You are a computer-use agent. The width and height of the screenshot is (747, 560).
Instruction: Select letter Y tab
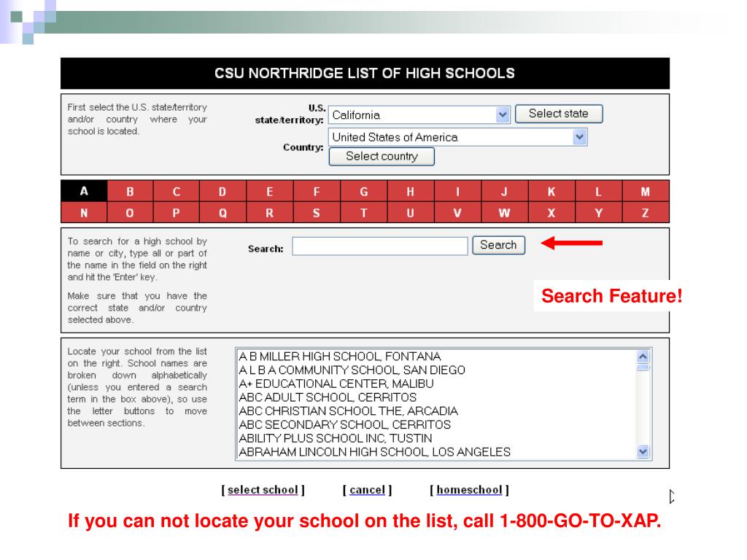click(x=599, y=212)
